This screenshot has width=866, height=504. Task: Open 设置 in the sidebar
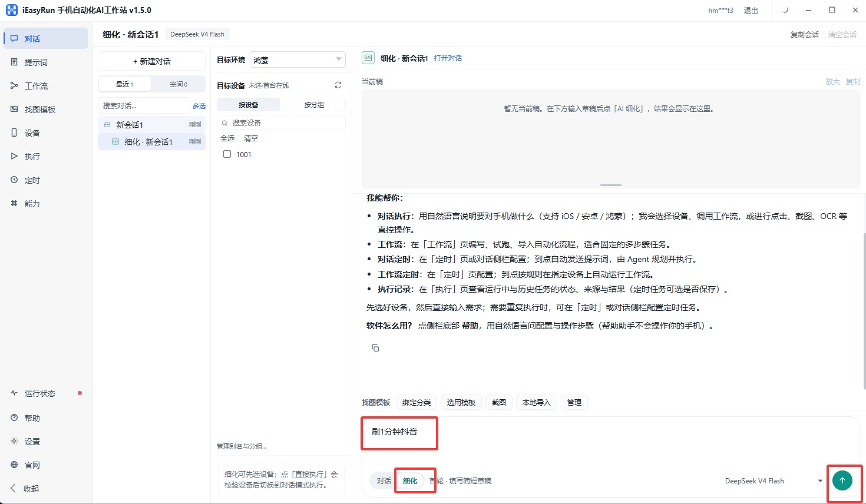tap(45, 442)
